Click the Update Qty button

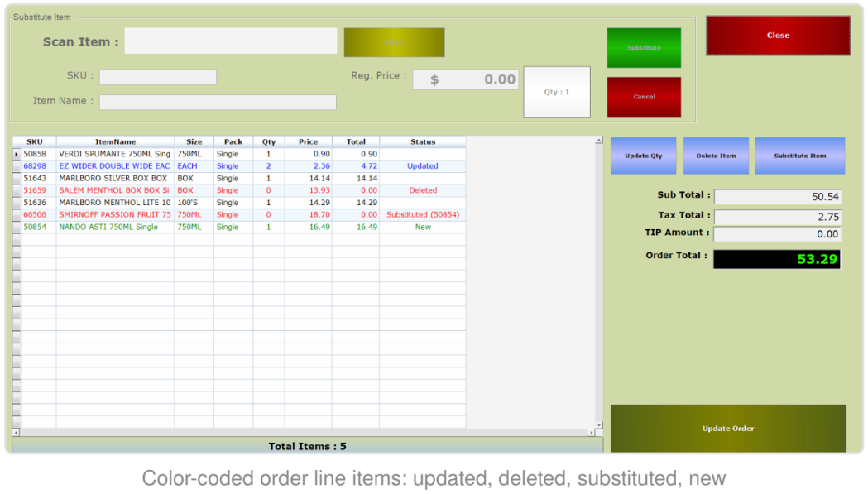(643, 156)
